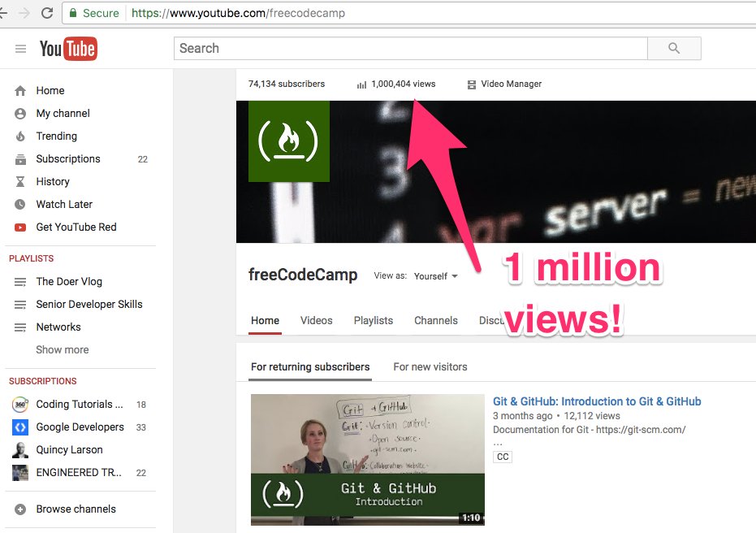
Task: Click the video description ellipsis
Action: click(x=498, y=443)
